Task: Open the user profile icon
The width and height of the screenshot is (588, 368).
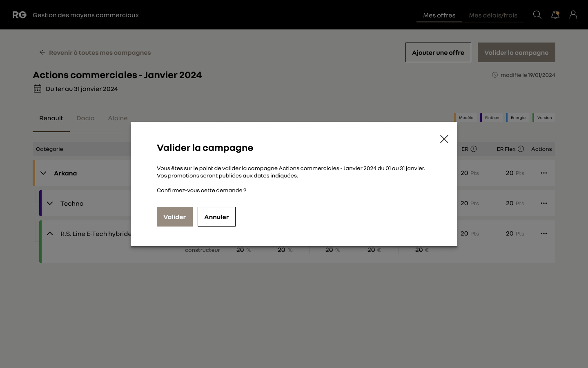Action: pyautogui.click(x=573, y=15)
